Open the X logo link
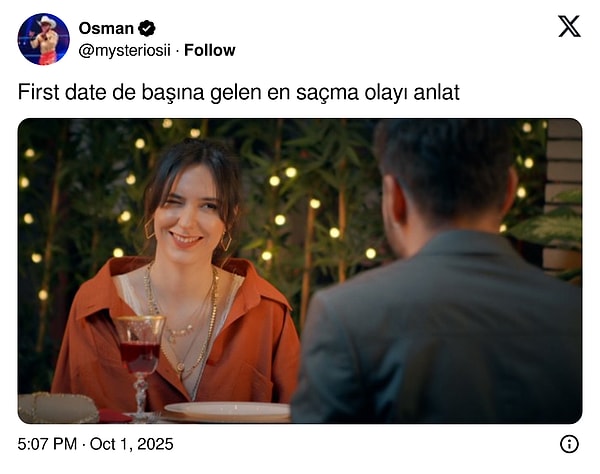The width and height of the screenshot is (600, 474). tap(569, 26)
